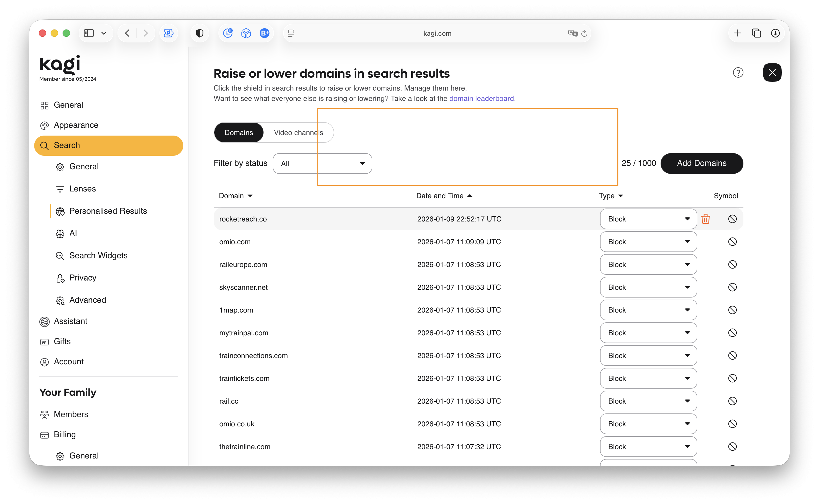Delete the rocketreach.co domain entry
The width and height of the screenshot is (819, 504).
pos(706,219)
